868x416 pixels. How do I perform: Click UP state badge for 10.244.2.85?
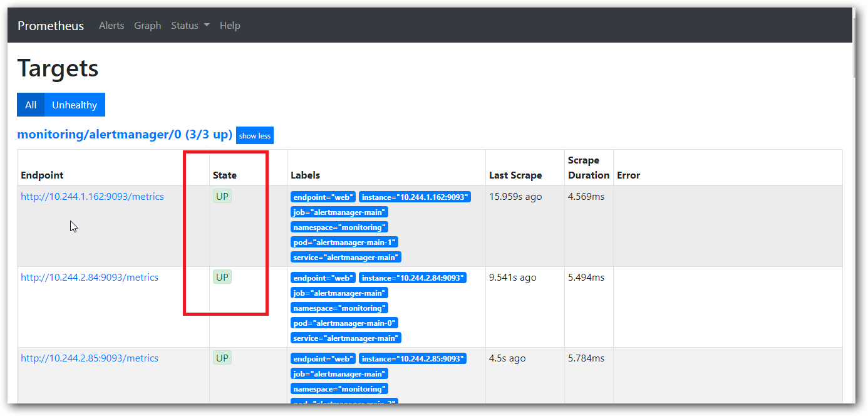coord(222,358)
